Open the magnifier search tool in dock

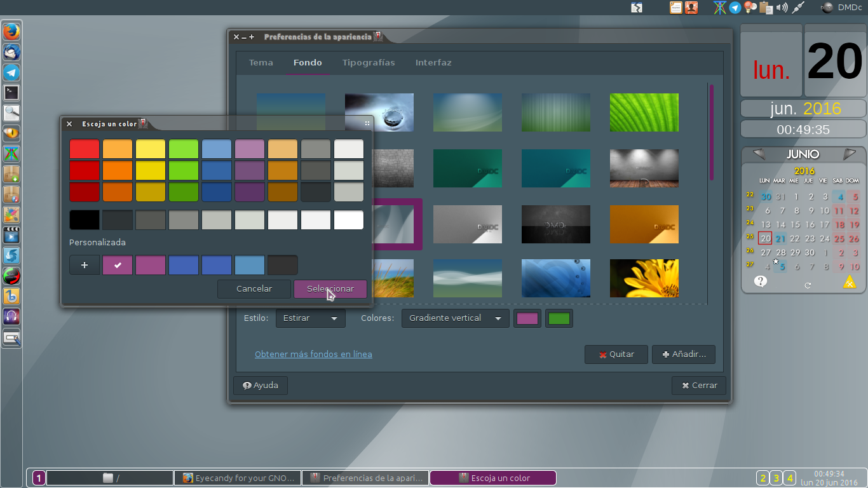coord(11,112)
